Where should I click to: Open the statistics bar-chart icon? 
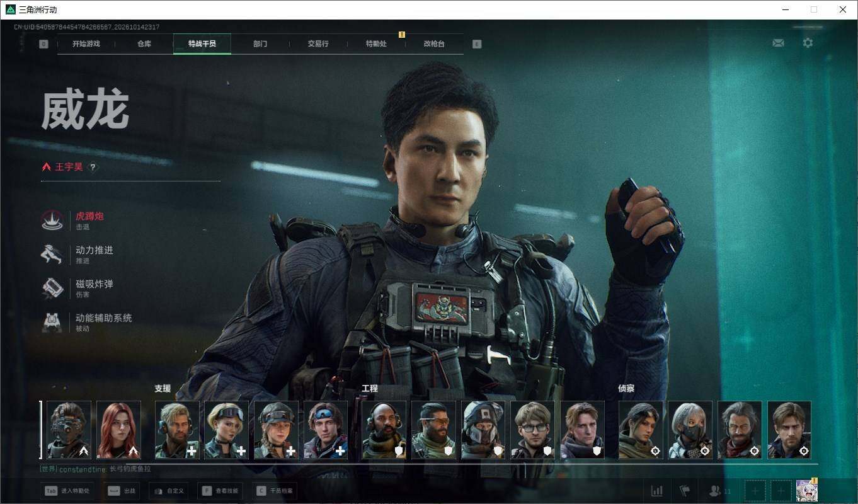pos(656,490)
